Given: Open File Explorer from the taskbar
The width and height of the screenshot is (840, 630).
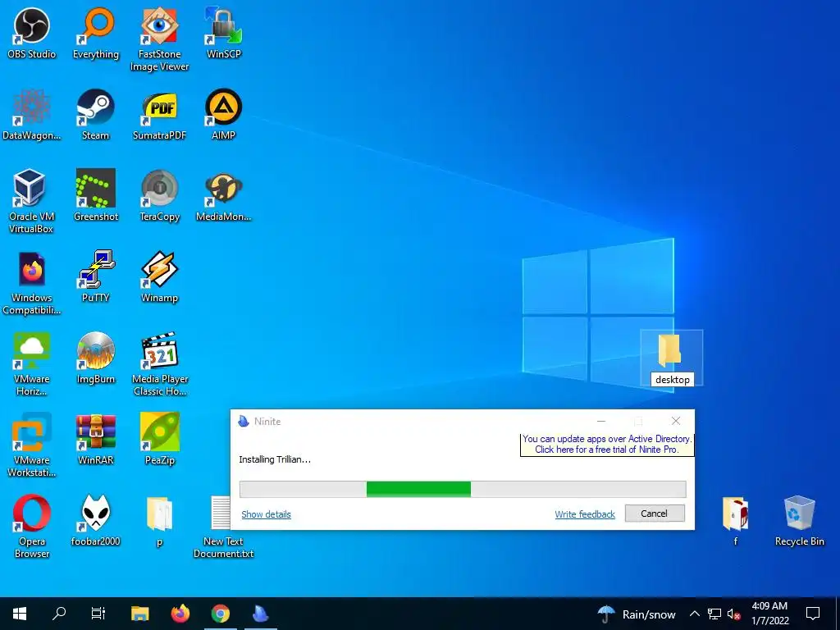Looking at the screenshot, I should pyautogui.click(x=140, y=614).
